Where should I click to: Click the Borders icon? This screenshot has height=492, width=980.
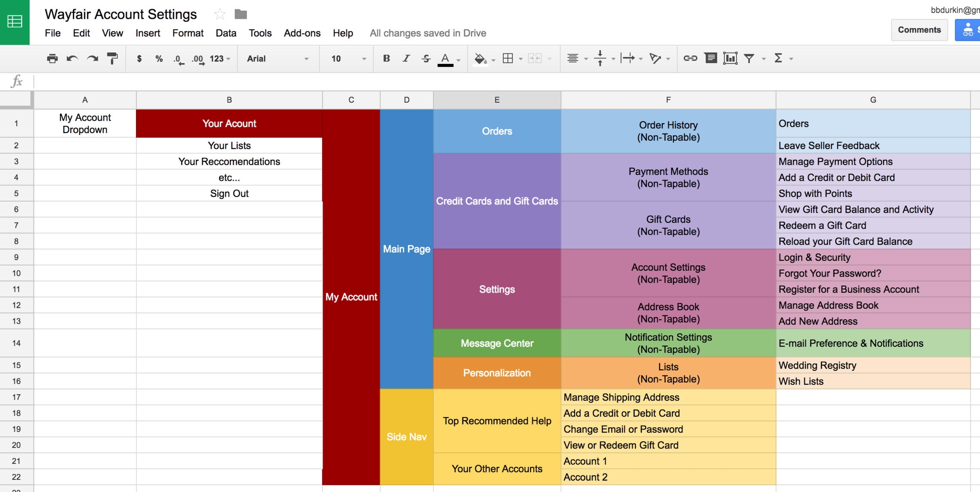pos(508,58)
